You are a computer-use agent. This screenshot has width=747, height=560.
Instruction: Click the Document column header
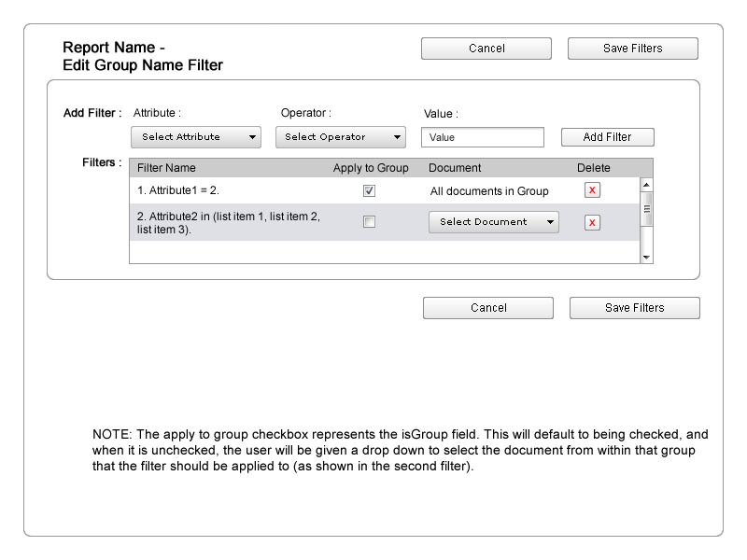pos(455,168)
